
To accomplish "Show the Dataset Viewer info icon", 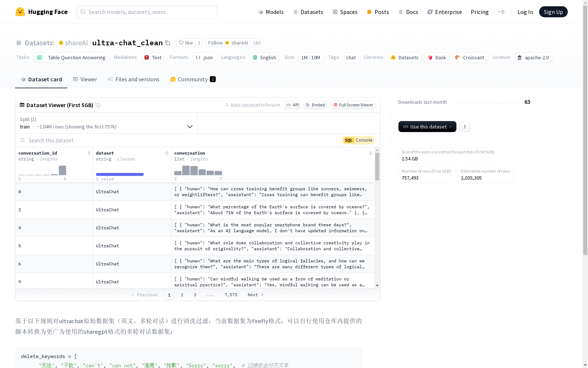I will 98,105.
